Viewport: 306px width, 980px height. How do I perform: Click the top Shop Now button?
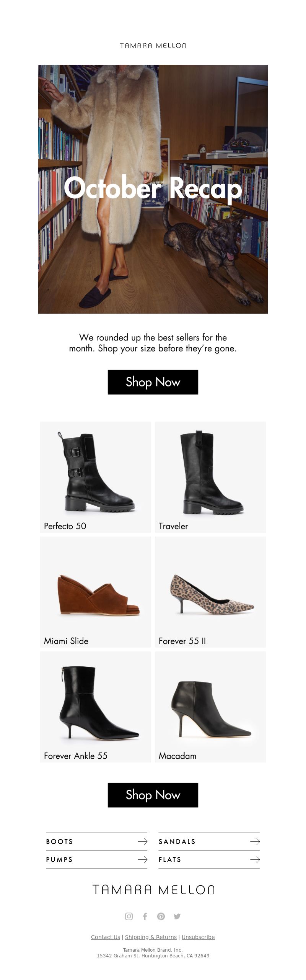pos(153,382)
